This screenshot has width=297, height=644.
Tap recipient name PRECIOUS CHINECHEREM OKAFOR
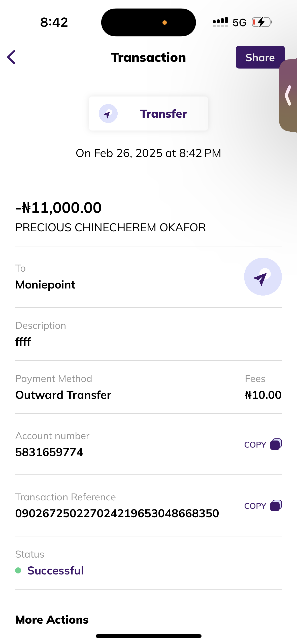point(111,228)
